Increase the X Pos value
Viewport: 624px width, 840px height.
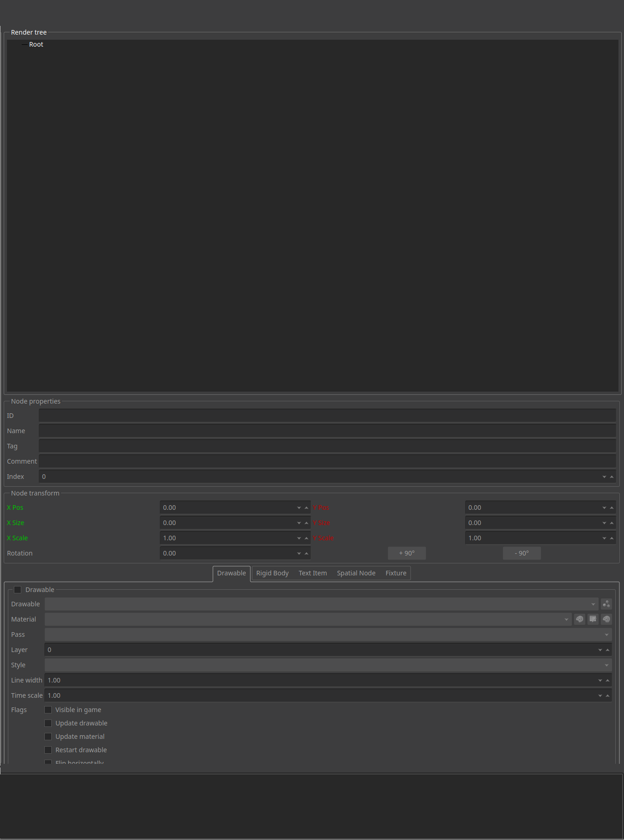coord(306,508)
